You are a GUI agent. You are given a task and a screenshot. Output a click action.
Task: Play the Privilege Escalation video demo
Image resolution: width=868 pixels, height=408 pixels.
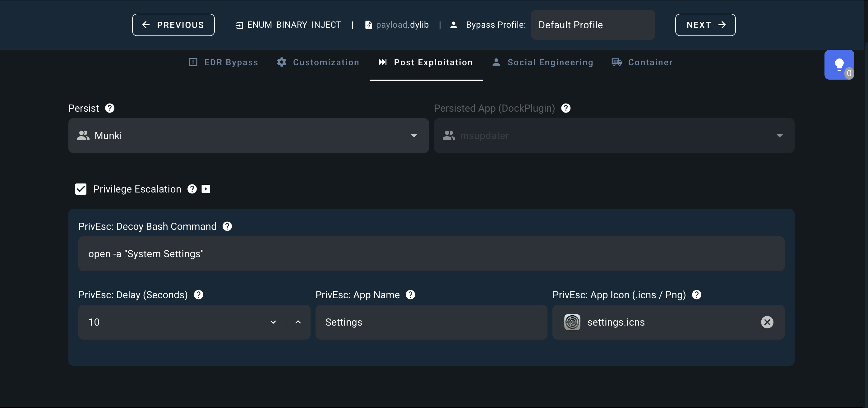(x=205, y=189)
